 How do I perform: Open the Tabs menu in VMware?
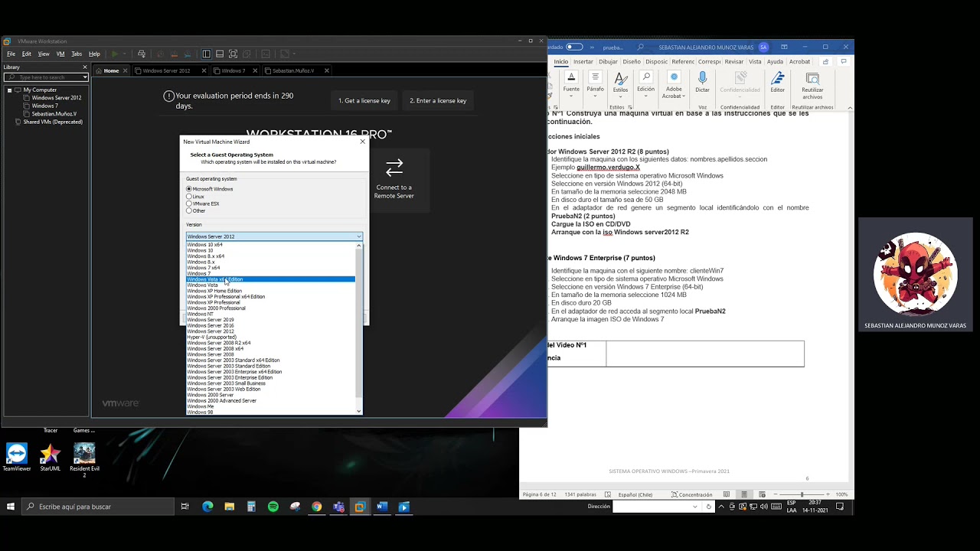(77, 54)
